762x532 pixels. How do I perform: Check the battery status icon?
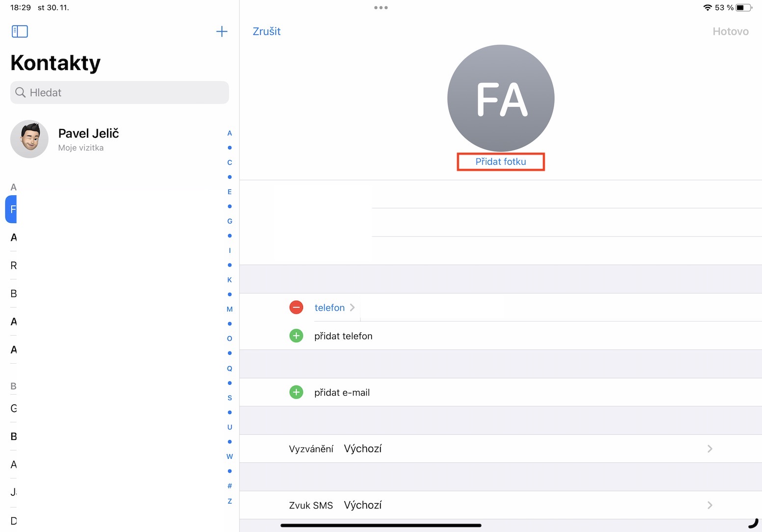coord(743,8)
